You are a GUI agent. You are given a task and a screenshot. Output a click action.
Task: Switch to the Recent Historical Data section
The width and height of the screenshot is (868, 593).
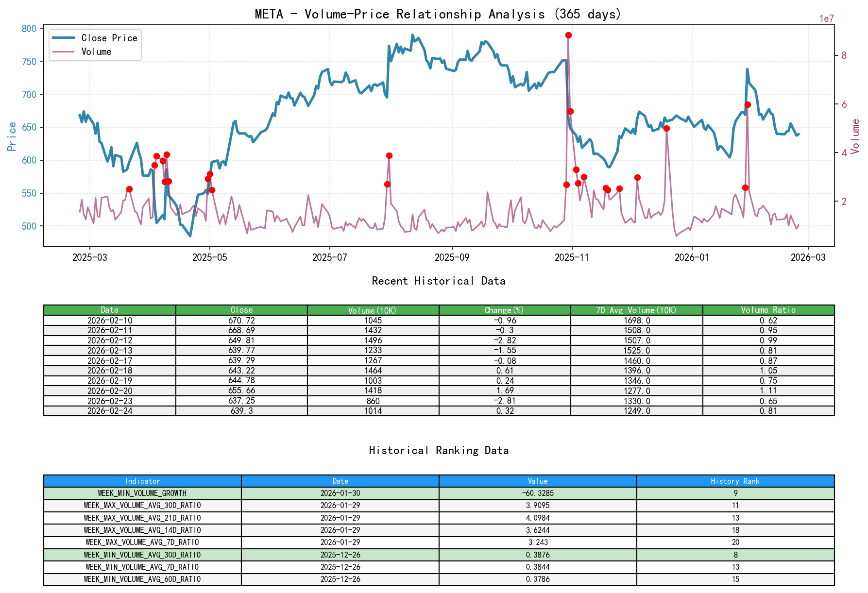point(438,281)
